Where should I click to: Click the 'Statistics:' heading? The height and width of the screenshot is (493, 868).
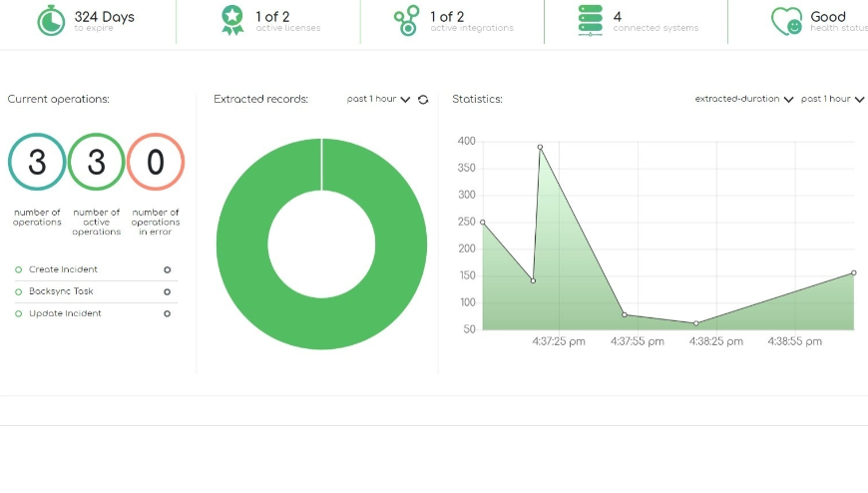[477, 99]
